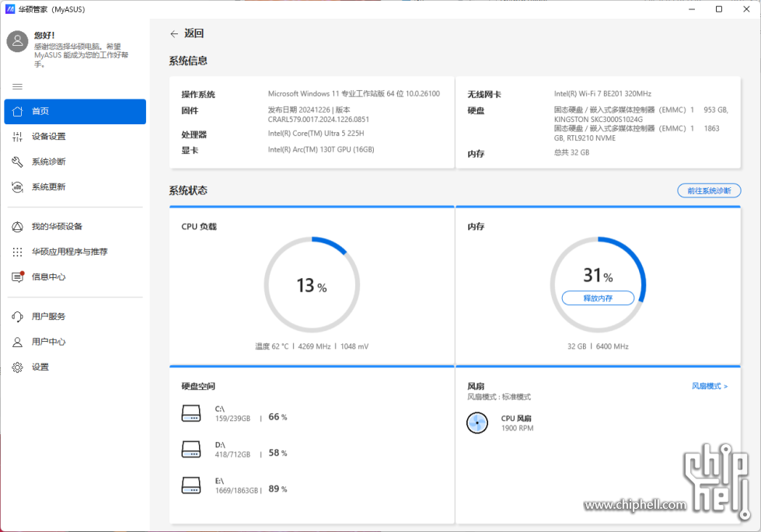Click the gear icon beside 设置
The width and height of the screenshot is (761, 532).
tap(17, 367)
